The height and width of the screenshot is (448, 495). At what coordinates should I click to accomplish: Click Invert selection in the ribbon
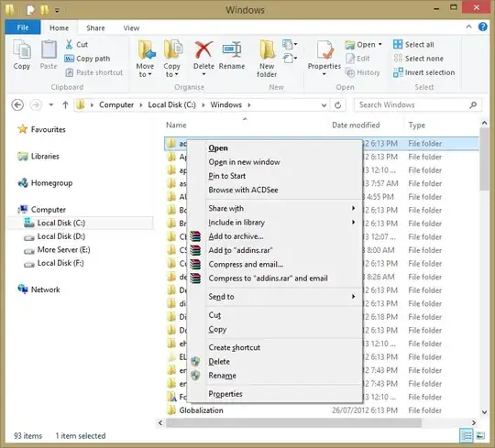424,72
